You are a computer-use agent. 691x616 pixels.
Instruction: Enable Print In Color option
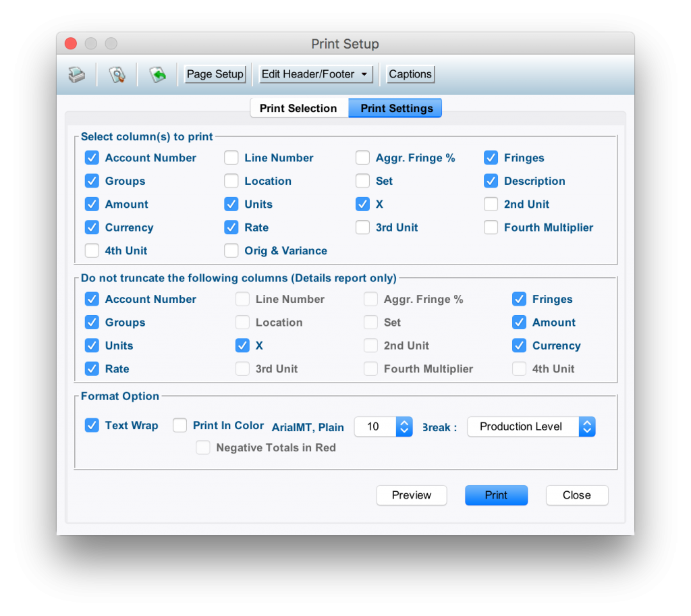pos(180,426)
